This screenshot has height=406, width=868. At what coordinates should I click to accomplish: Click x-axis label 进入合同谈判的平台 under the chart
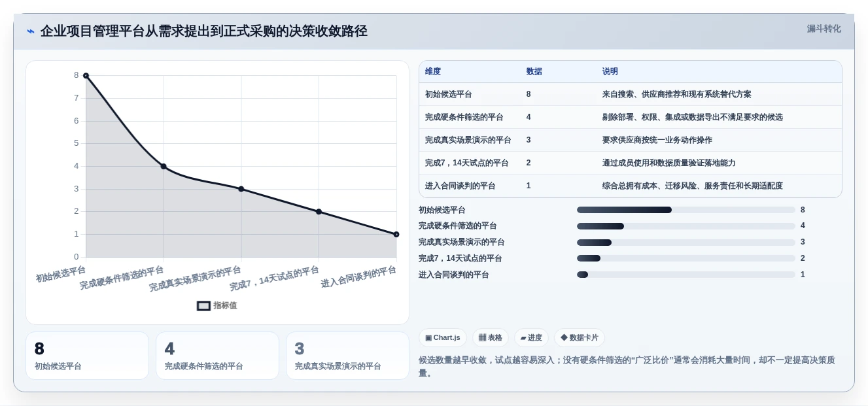point(359,277)
